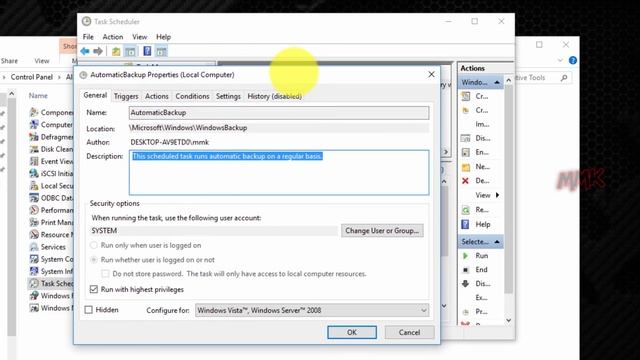This screenshot has height=360, width=640.
Task: Click the blue help icon in Explorer window
Action: [573, 60]
